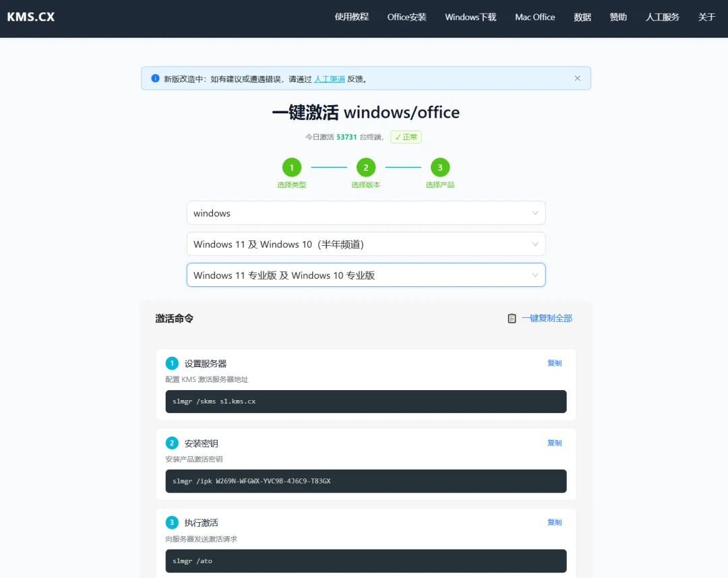Click the 激活命令 heading
The width and height of the screenshot is (728, 578).
point(174,318)
